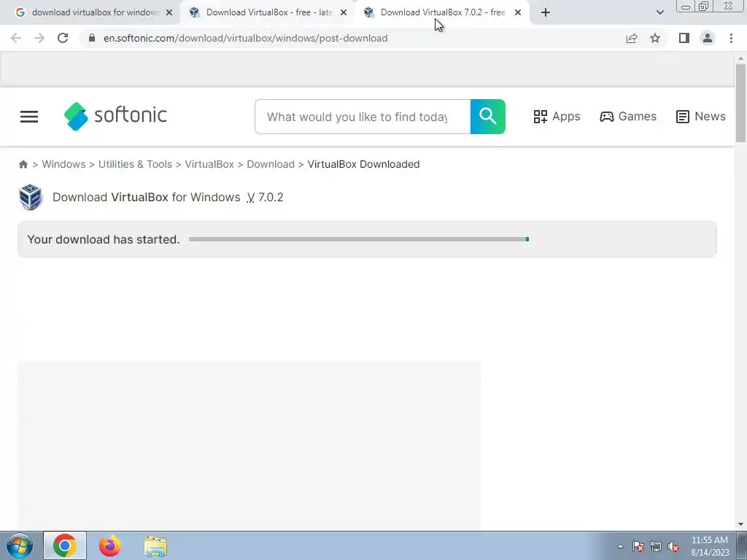Screen dimensions: 747x560
Task: Click the scrollbar down arrow
Action: tap(740, 524)
